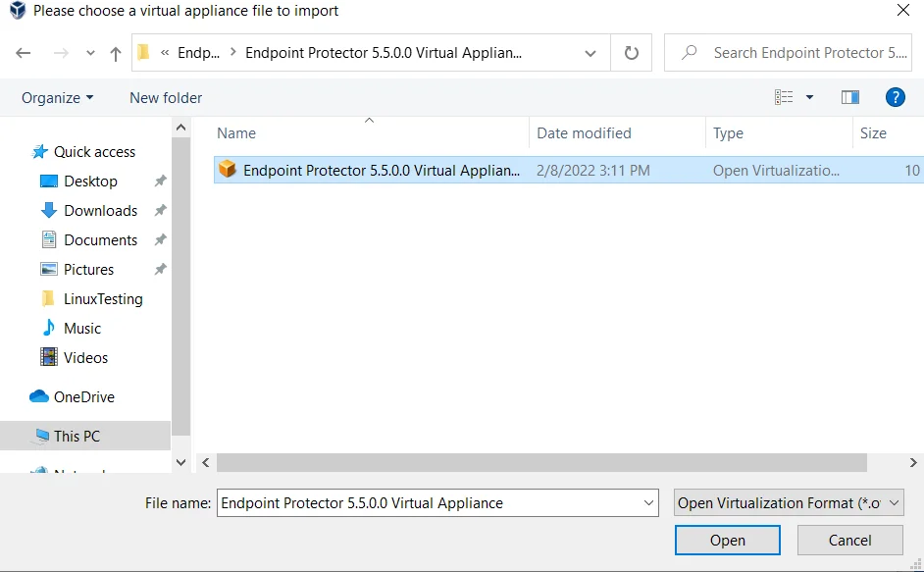The width and height of the screenshot is (924, 572).
Task: Sort by Date modified column
Action: [x=584, y=133]
